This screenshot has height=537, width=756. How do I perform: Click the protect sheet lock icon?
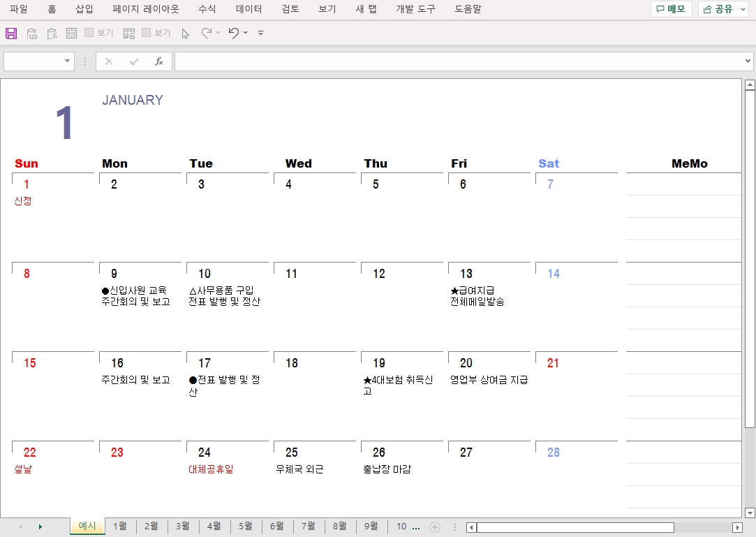pos(128,34)
